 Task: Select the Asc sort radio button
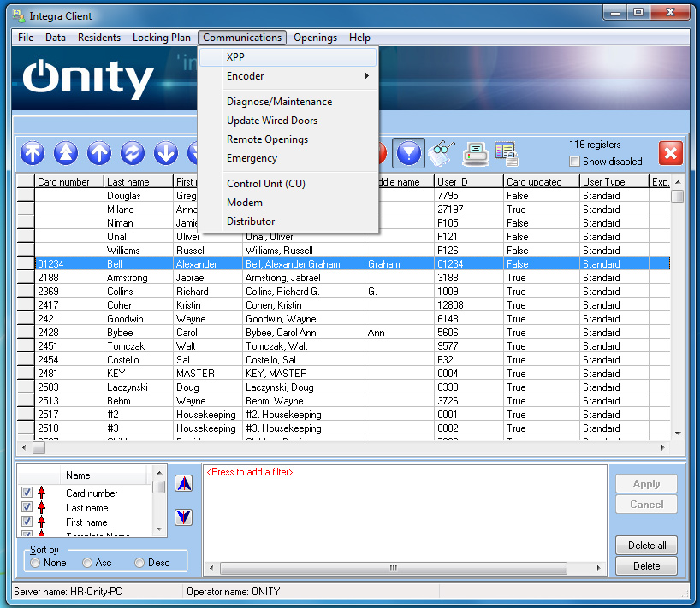[x=87, y=563]
